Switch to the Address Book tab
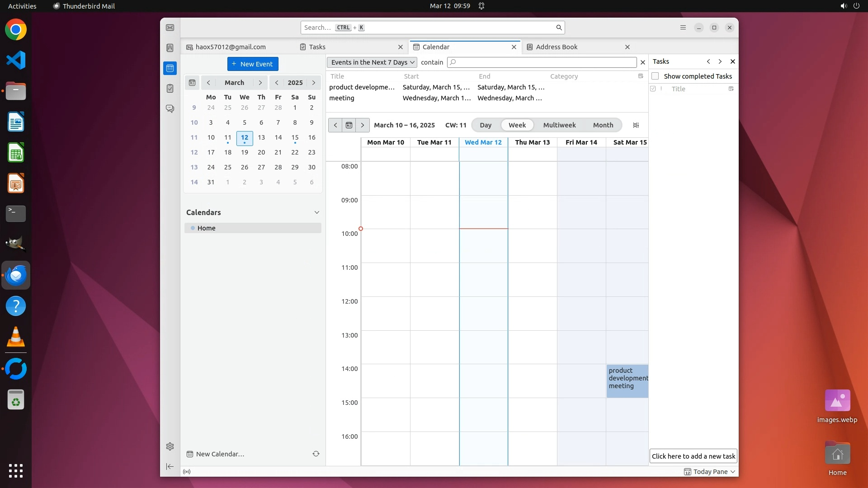 [x=557, y=47]
